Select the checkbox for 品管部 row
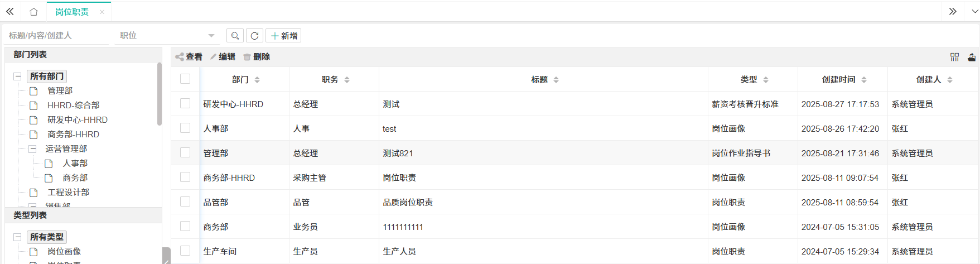The width and height of the screenshot is (980, 264). coord(185,202)
